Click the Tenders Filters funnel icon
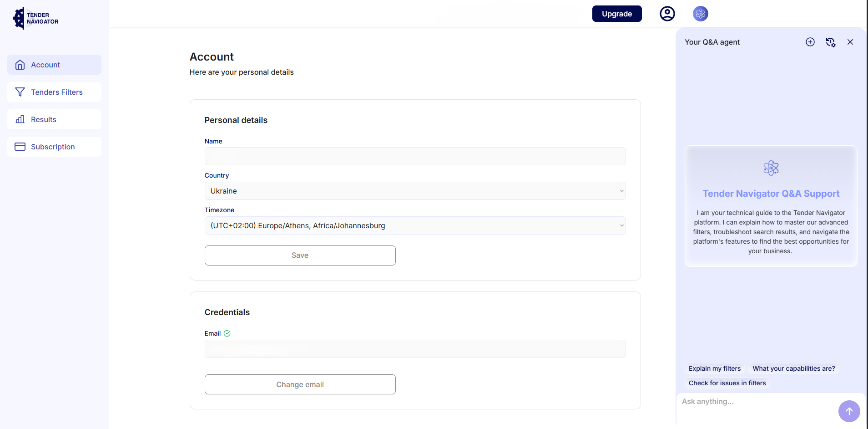This screenshot has height=429, width=868. 20,92
